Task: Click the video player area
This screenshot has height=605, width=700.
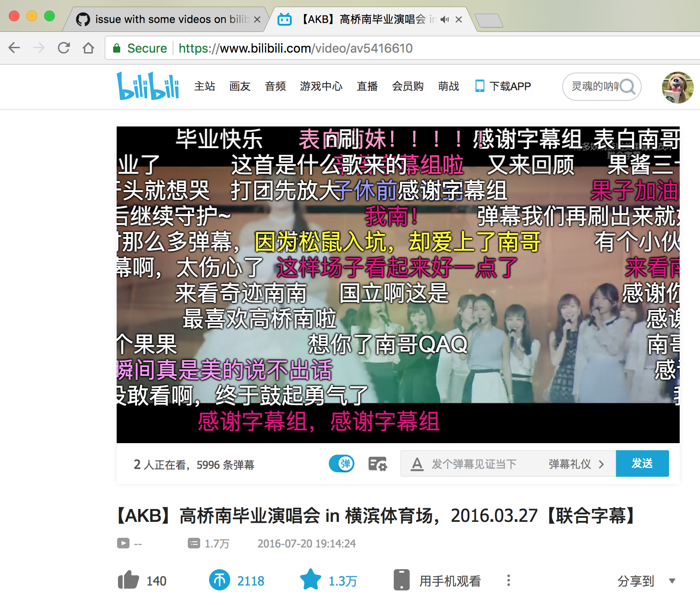Action: pos(398,285)
